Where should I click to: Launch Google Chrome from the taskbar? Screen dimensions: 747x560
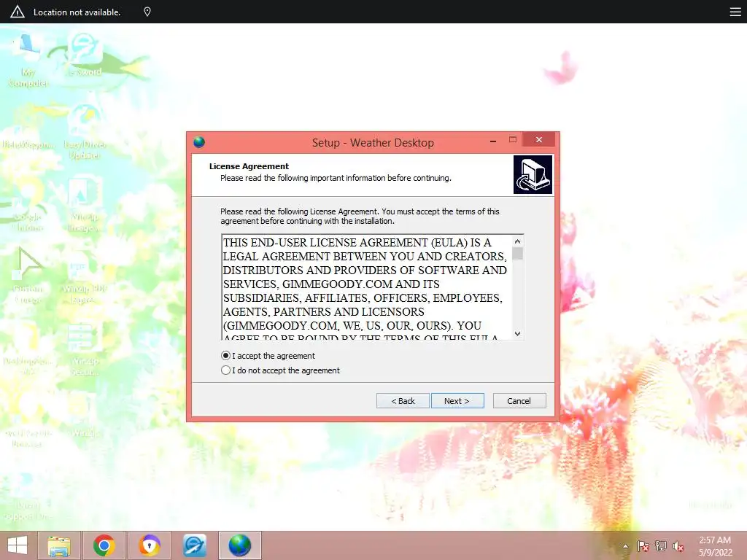click(104, 545)
